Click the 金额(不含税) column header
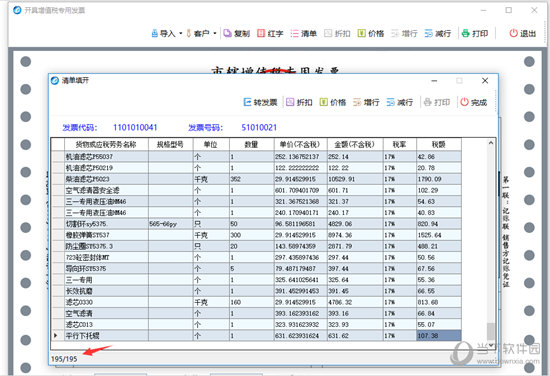Image resolution: width=550 pixels, height=376 pixels. (x=355, y=144)
